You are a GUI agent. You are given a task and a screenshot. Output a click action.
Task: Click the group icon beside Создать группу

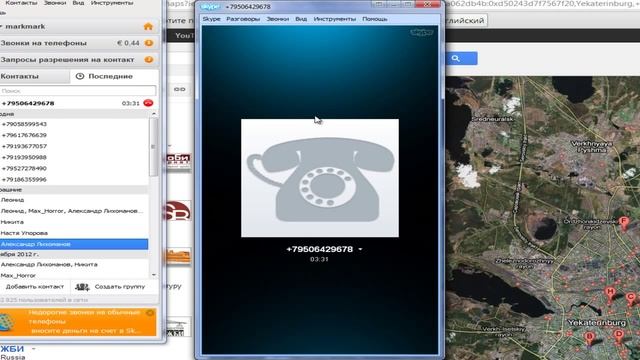coord(82,287)
